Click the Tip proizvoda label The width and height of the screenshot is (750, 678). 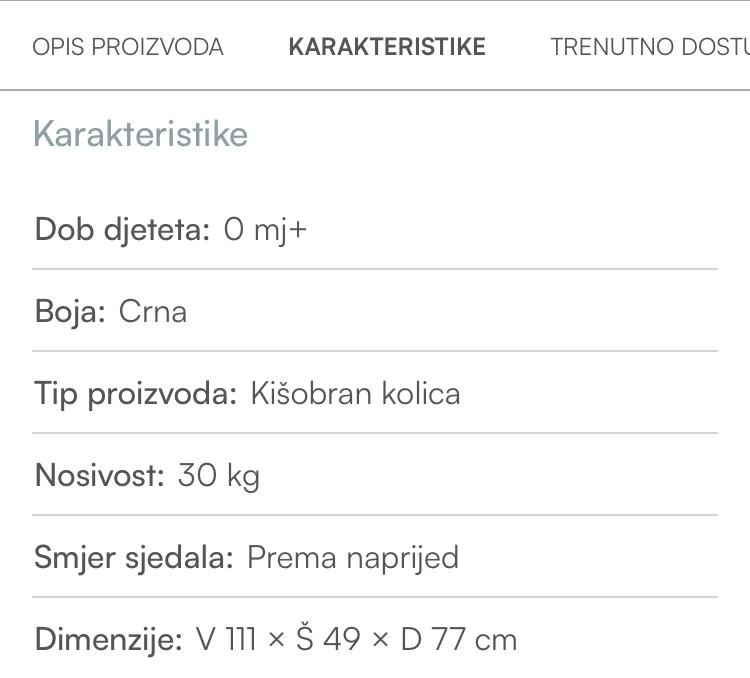(135, 393)
